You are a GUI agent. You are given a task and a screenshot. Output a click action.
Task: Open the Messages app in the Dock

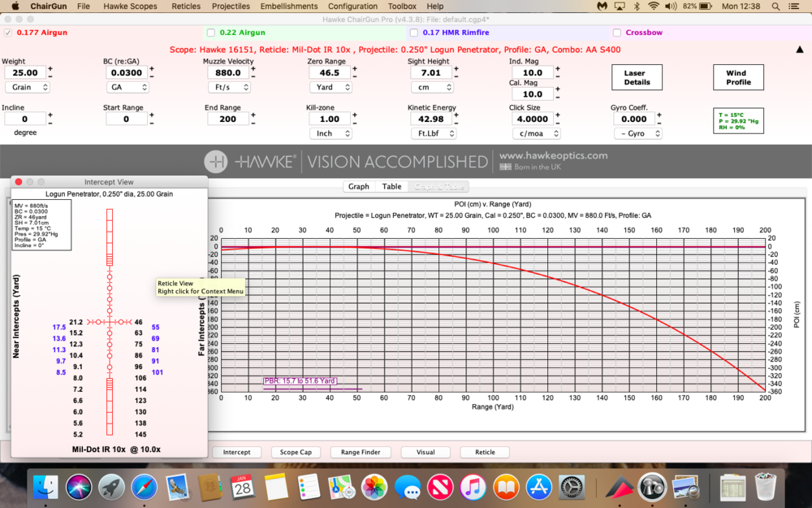407,488
